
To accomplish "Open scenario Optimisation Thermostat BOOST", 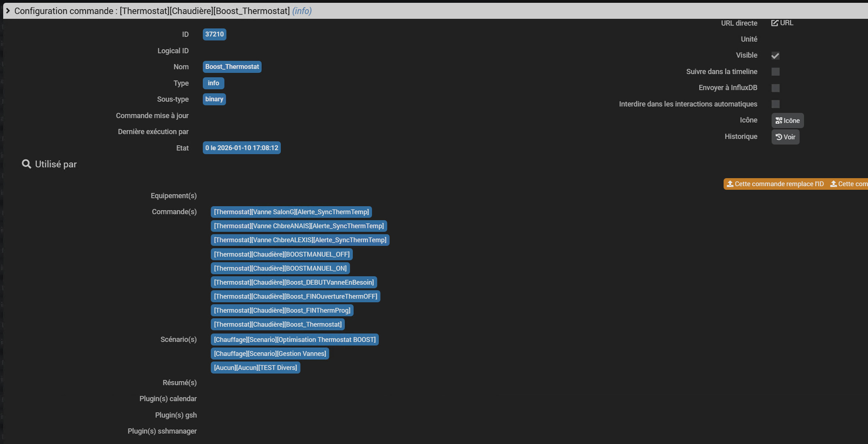I will coord(295,340).
